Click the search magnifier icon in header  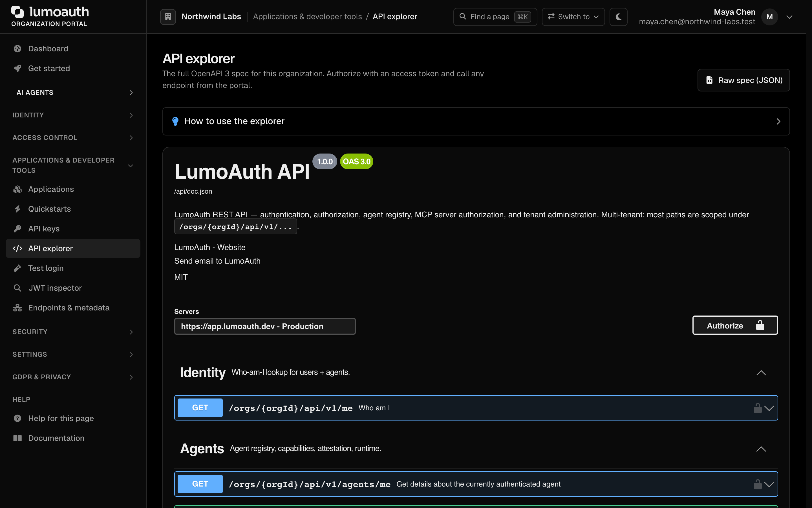point(463,16)
